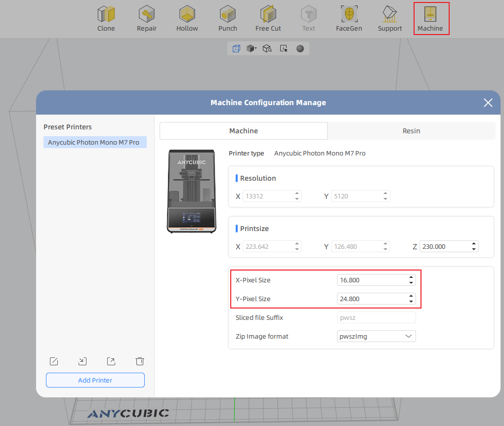Import a printer configuration
This screenshot has width=504, height=426.
click(x=83, y=361)
